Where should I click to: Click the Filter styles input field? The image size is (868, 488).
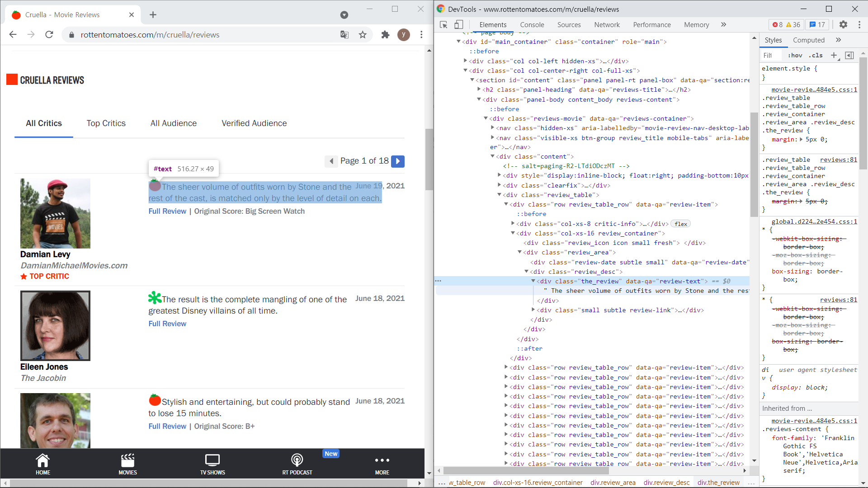click(x=771, y=56)
